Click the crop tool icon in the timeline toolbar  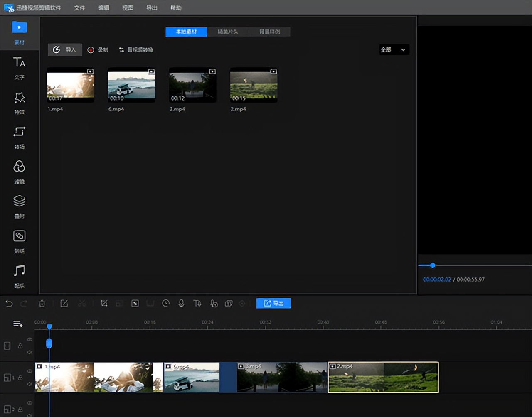pyautogui.click(x=104, y=304)
